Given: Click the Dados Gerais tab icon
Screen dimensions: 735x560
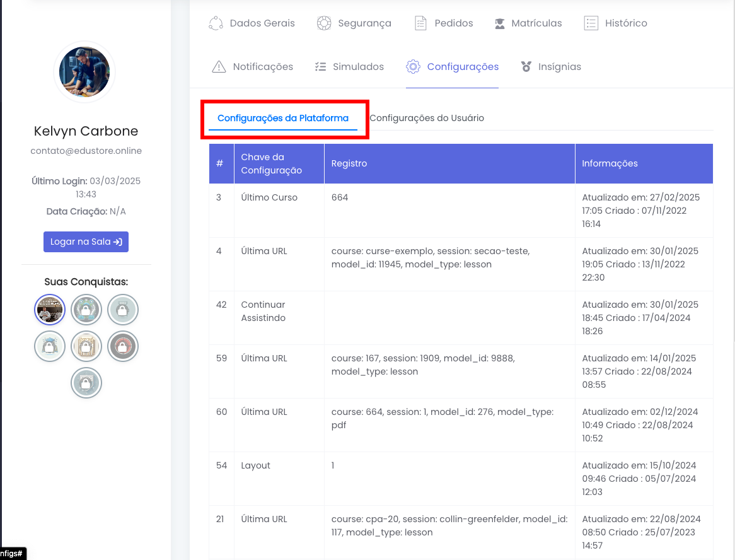Looking at the screenshot, I should [x=216, y=23].
